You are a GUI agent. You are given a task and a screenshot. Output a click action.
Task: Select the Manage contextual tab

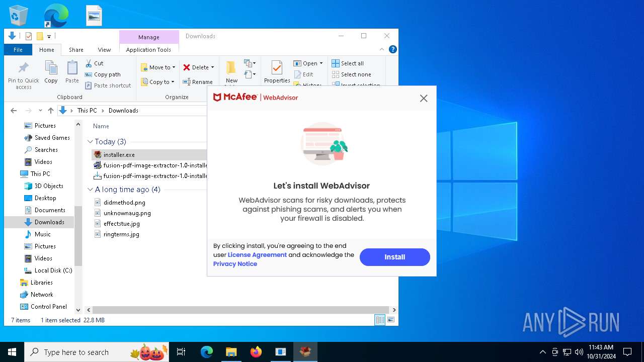tap(149, 37)
